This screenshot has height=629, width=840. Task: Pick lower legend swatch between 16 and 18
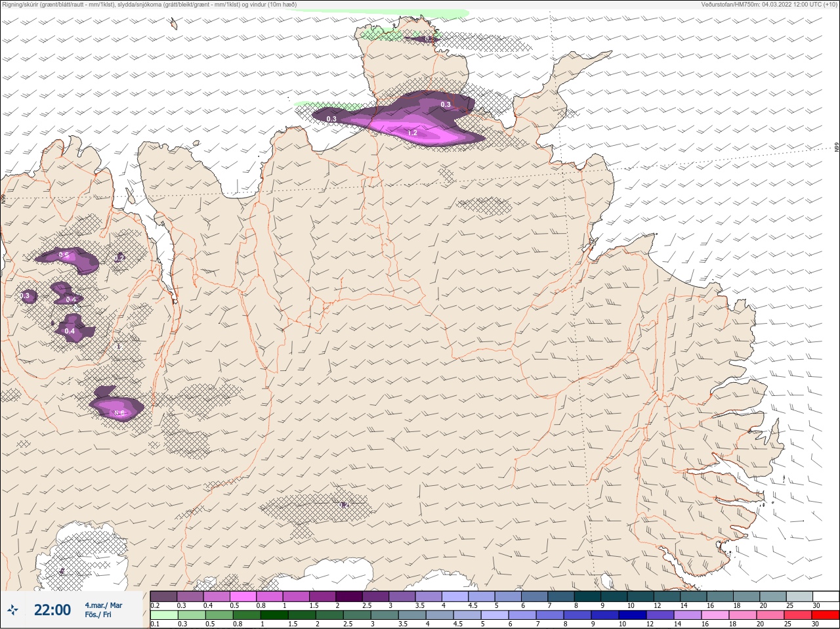tap(715, 615)
